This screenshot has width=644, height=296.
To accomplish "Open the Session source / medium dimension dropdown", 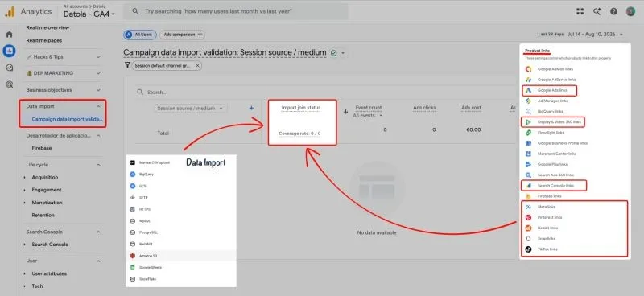I will pyautogui.click(x=190, y=109).
